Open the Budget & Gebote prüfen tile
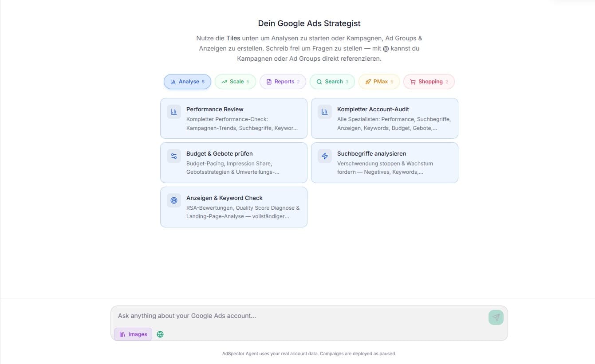Viewport: 595px width, 364px height. [242, 163]
